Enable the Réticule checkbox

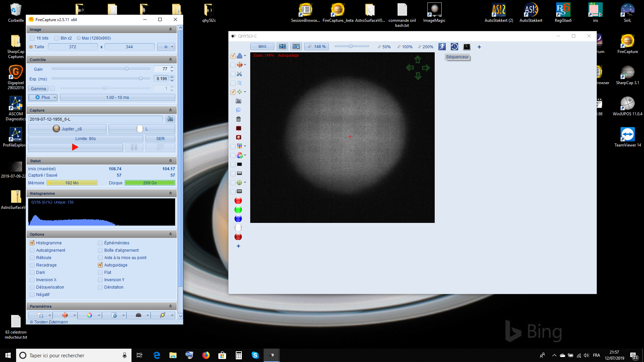[x=33, y=258]
